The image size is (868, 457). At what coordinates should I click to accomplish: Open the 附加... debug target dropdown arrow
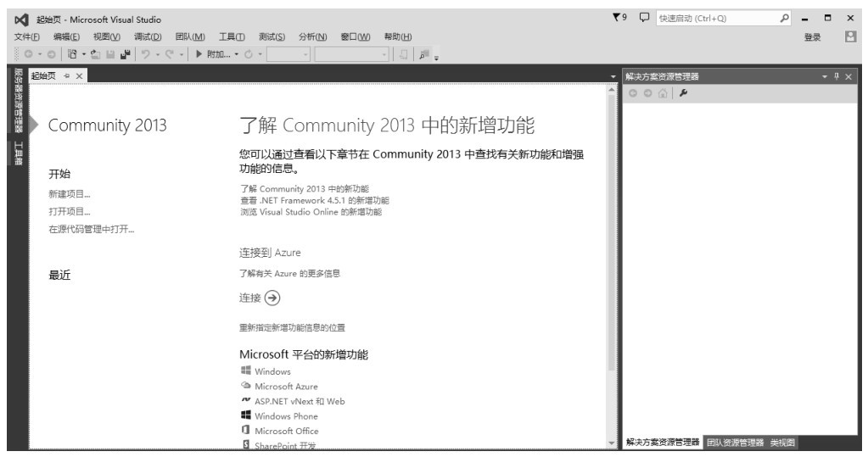(237, 54)
